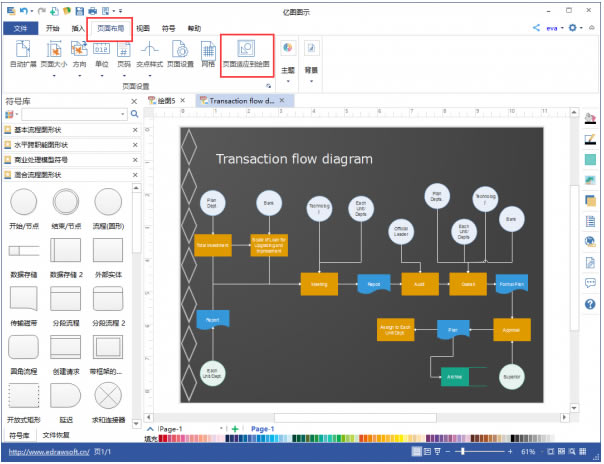604x464 pixels.
Task: Click the 网格 grid icon in ribbon
Action: point(208,52)
